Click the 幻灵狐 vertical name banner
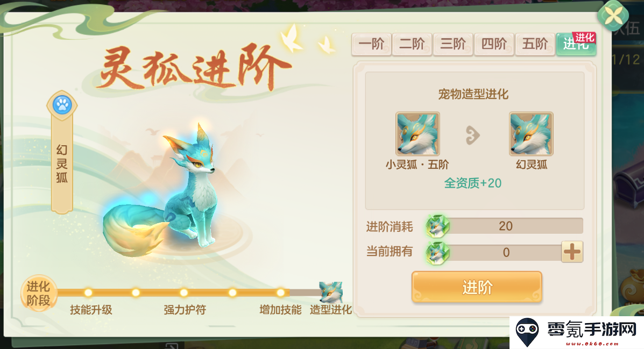This screenshot has height=349, width=644. [62, 164]
